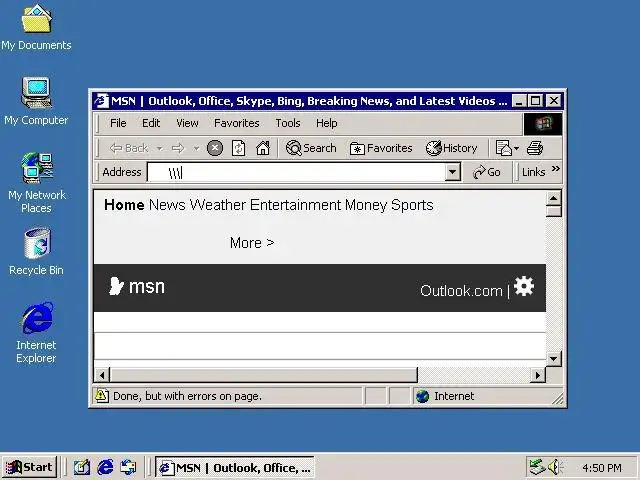Screen dimensions: 640x480
Task: Open My Computer desktop icon
Action: click(36, 101)
